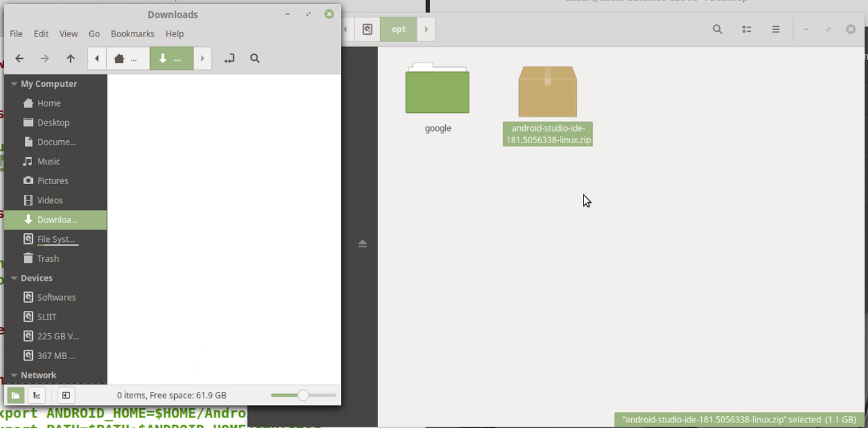Adjust the zoom slider in the status bar
868x428 pixels.
[303, 395]
